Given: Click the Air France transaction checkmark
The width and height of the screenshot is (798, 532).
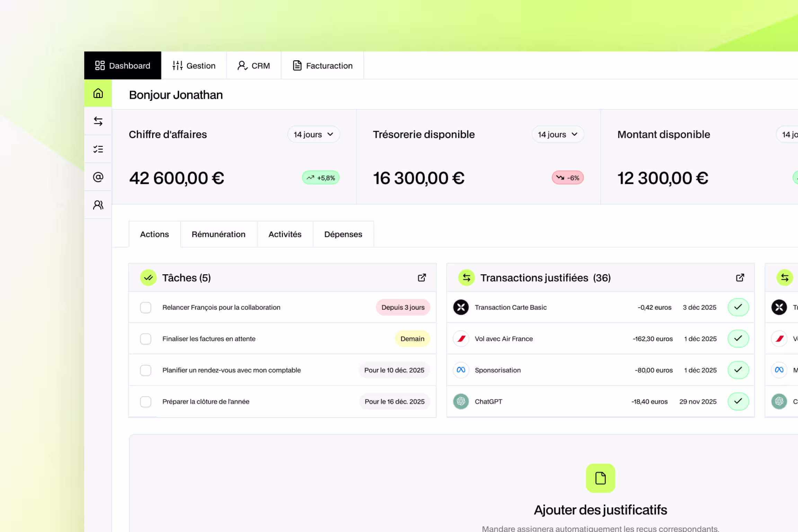Looking at the screenshot, I should pyautogui.click(x=738, y=339).
